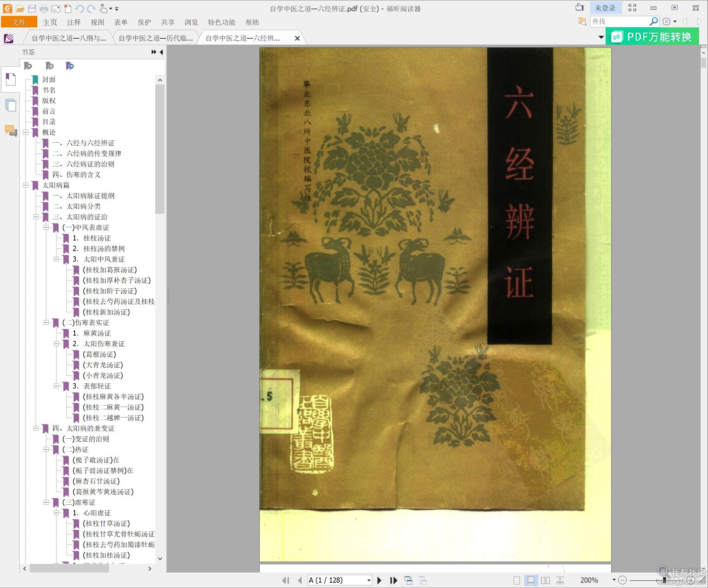
Task: Enable facing two-page view mode
Action: (545, 580)
